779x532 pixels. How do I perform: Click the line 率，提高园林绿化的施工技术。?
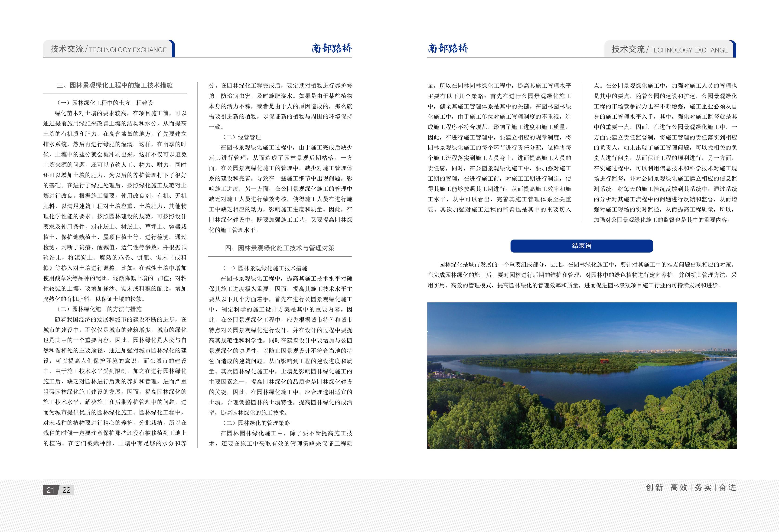[x=248, y=412]
